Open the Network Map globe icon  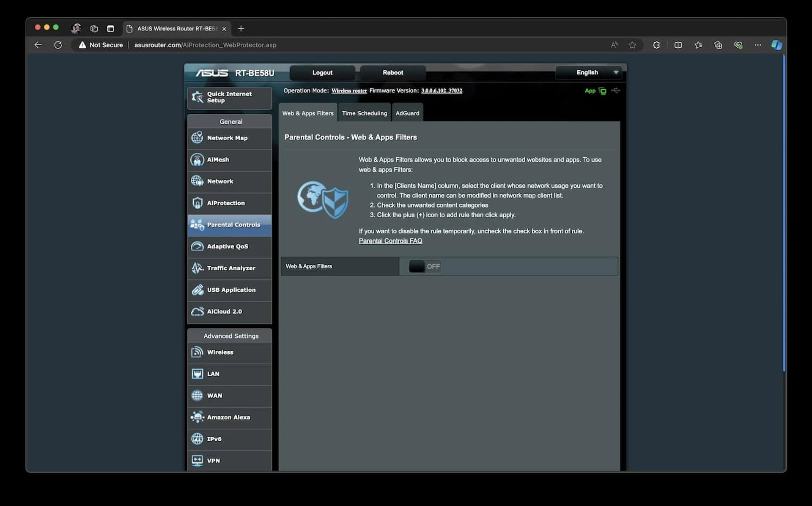197,137
